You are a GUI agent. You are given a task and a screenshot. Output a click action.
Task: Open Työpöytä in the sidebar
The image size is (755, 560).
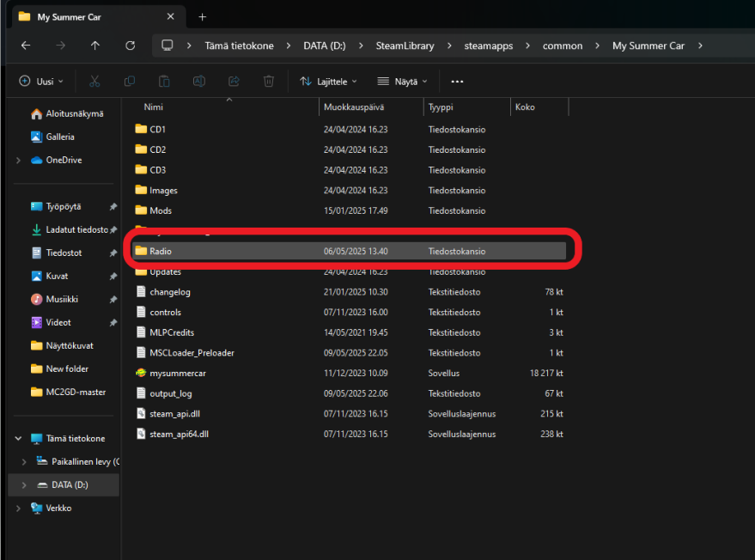click(x=56, y=207)
